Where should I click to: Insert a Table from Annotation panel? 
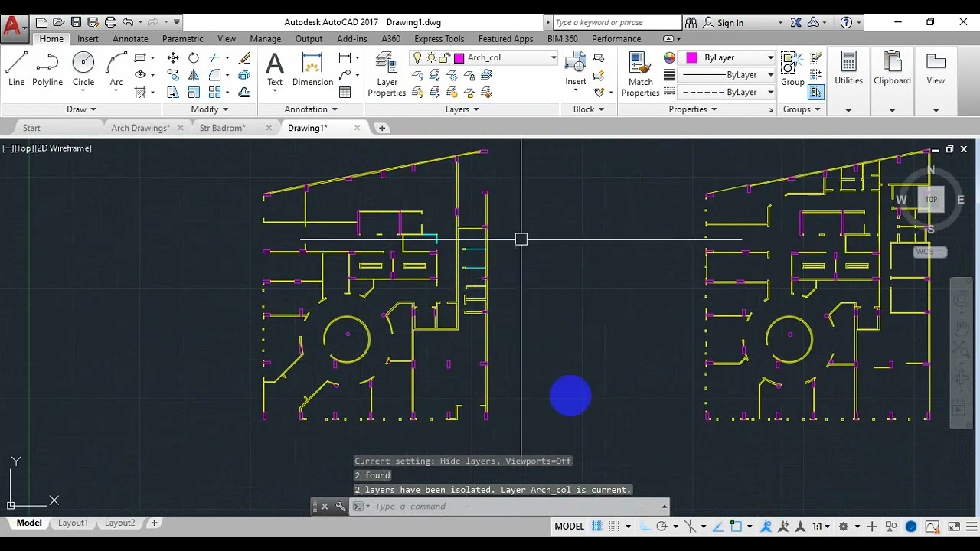tap(345, 93)
